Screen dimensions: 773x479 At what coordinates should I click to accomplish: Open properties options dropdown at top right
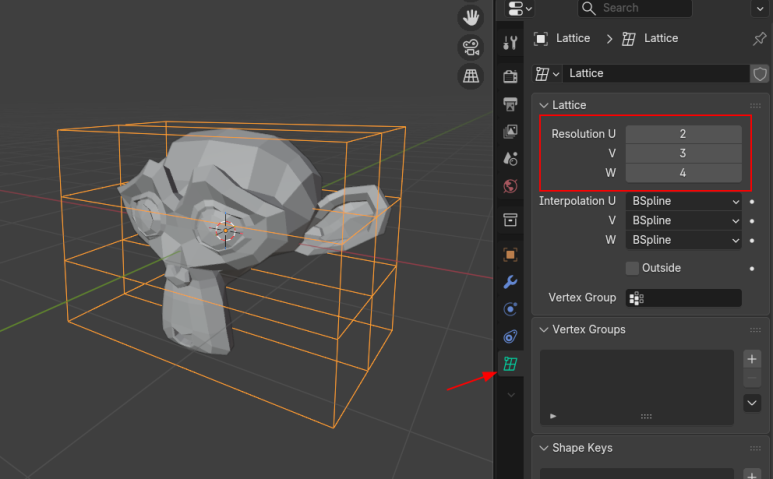click(759, 8)
